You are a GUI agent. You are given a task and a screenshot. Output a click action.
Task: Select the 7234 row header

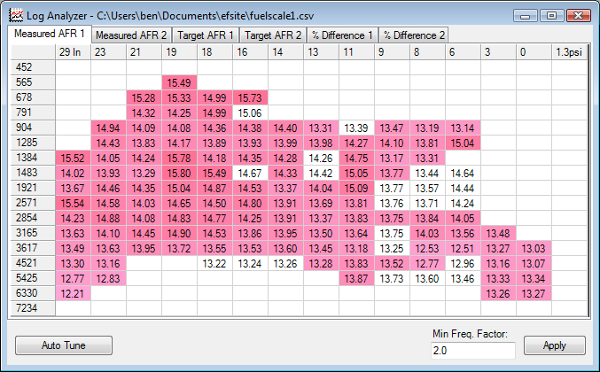point(33,308)
